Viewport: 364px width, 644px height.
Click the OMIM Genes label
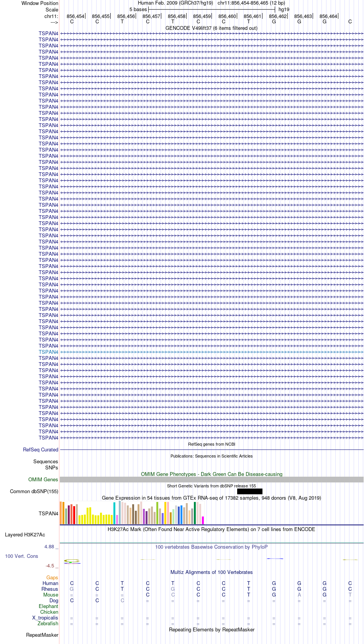(43, 480)
